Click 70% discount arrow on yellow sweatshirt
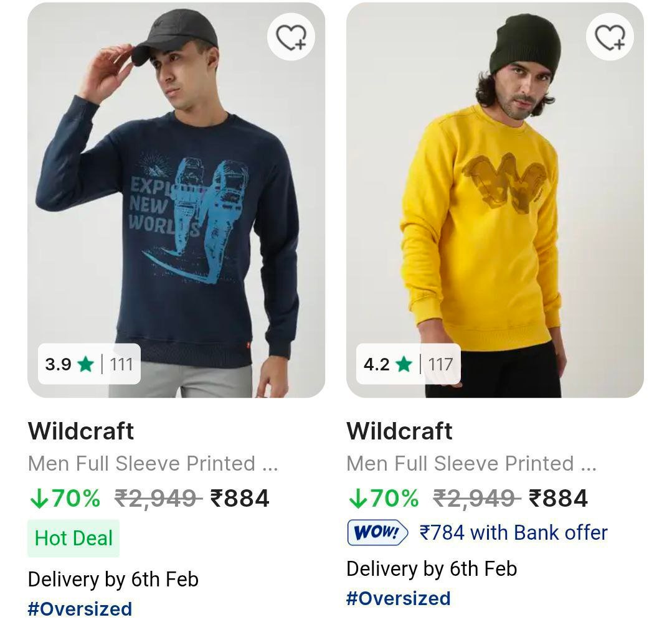The width and height of the screenshot is (672, 625). point(357,498)
